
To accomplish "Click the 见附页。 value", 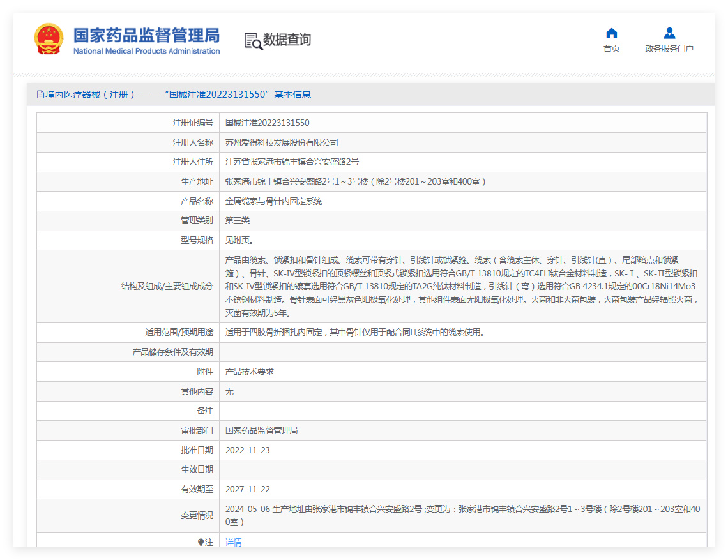I will pos(239,241).
